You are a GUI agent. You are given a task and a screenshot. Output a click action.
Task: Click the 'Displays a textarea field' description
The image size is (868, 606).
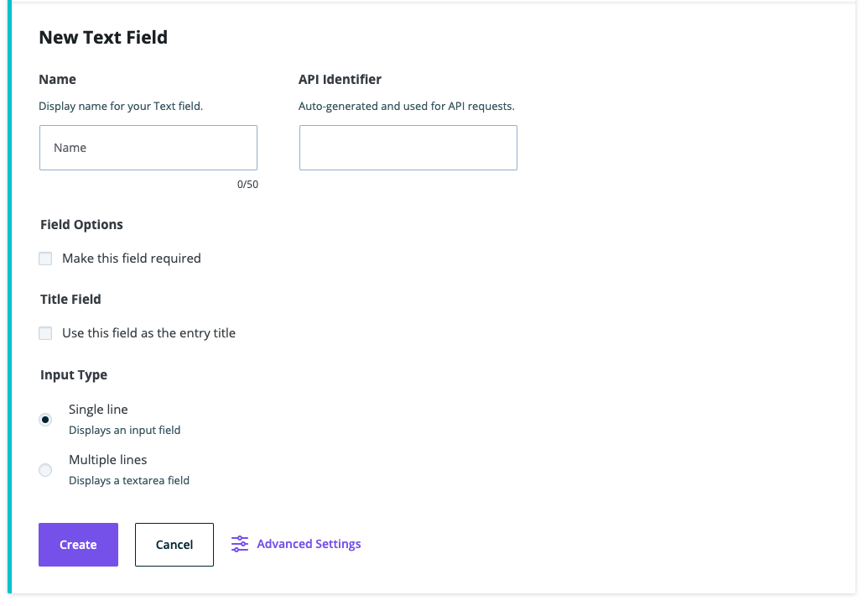pyautogui.click(x=129, y=481)
